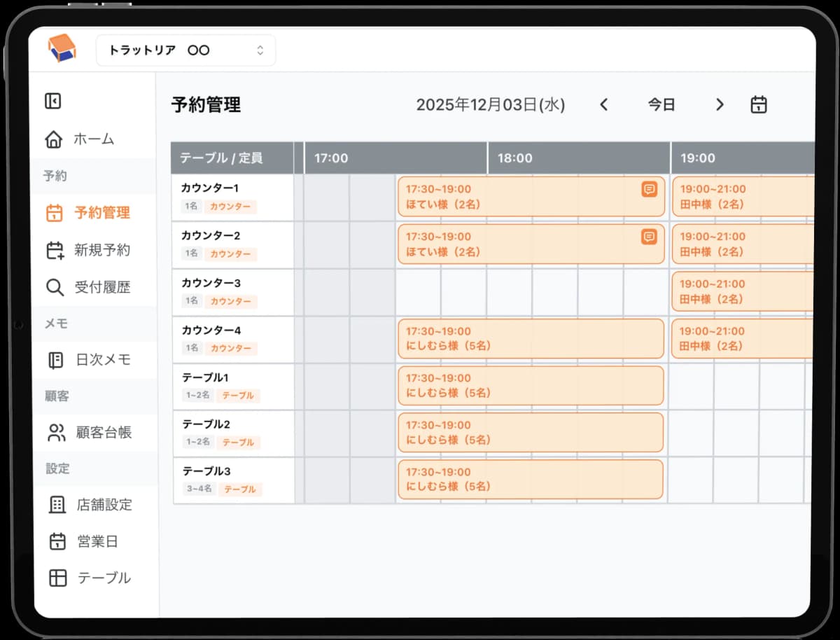Click the 店舗設定 building icon

[56, 505]
